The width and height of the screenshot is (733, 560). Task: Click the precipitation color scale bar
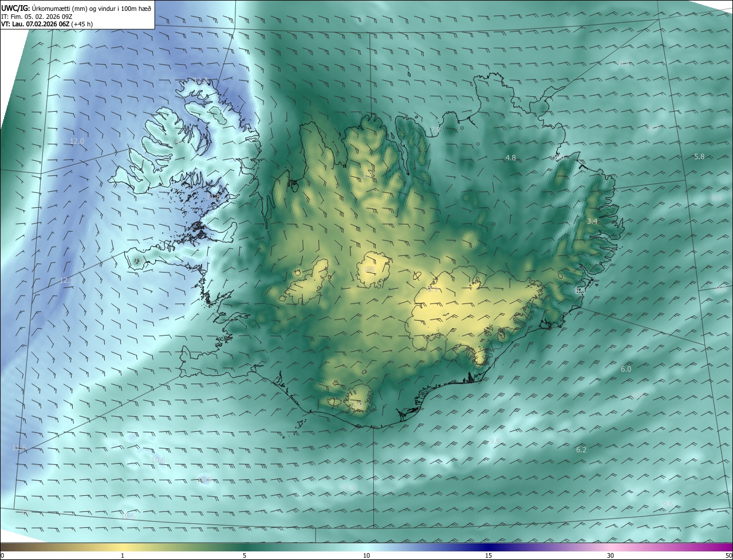click(366, 547)
